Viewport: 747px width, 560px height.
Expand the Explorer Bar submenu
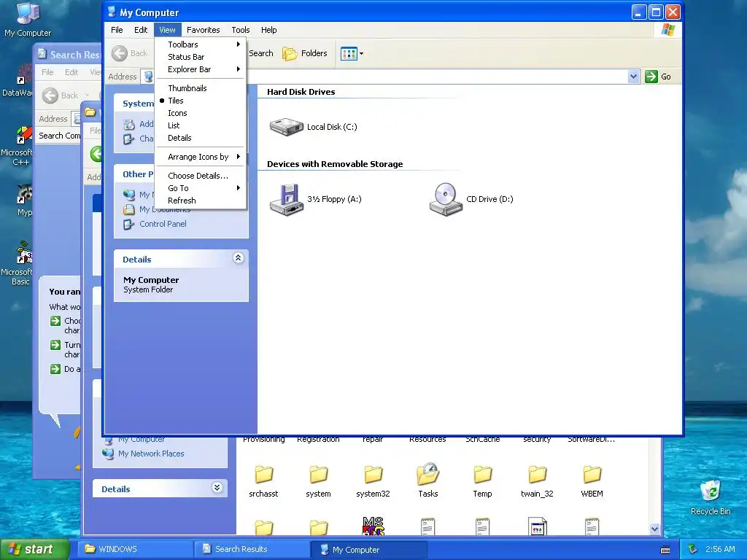pos(201,69)
